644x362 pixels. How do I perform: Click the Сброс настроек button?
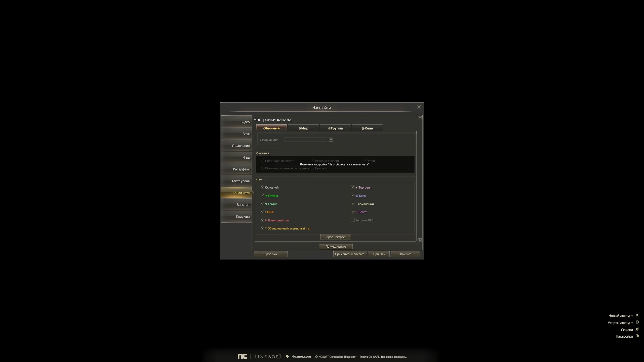click(335, 237)
